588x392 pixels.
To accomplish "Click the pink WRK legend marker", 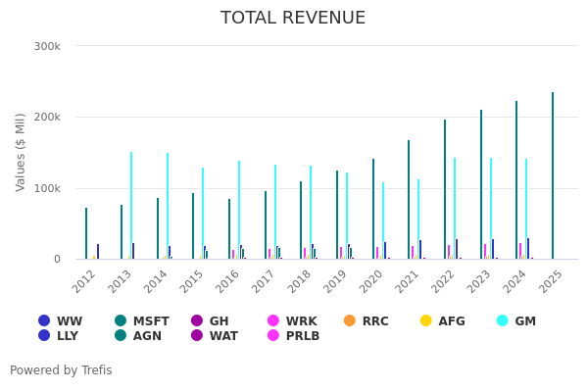I will 273,321.
